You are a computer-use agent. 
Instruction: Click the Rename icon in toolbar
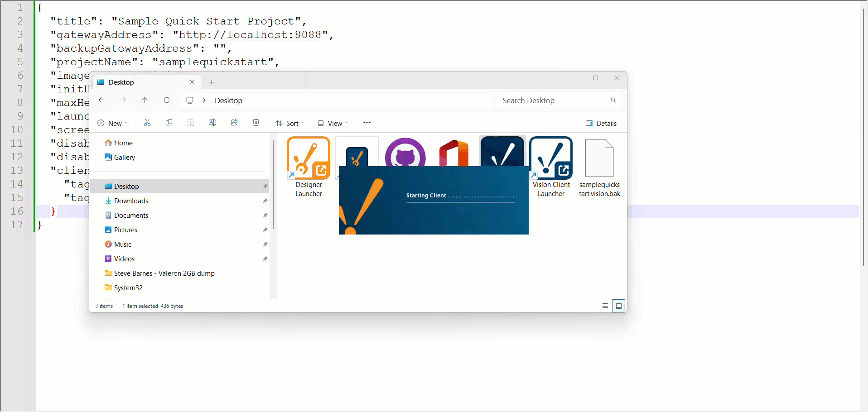[x=212, y=123]
